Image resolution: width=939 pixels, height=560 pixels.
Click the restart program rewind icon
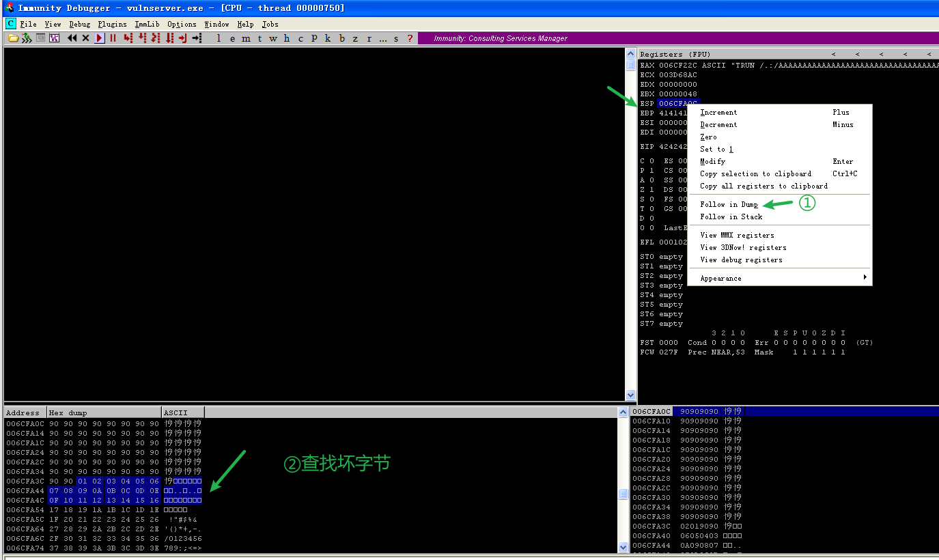tap(72, 38)
